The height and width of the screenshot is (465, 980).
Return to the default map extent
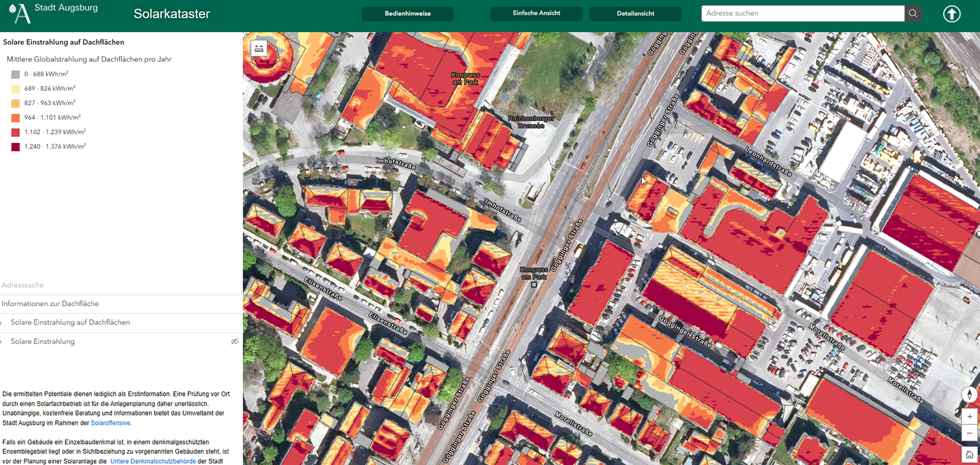pyautogui.click(x=969, y=455)
